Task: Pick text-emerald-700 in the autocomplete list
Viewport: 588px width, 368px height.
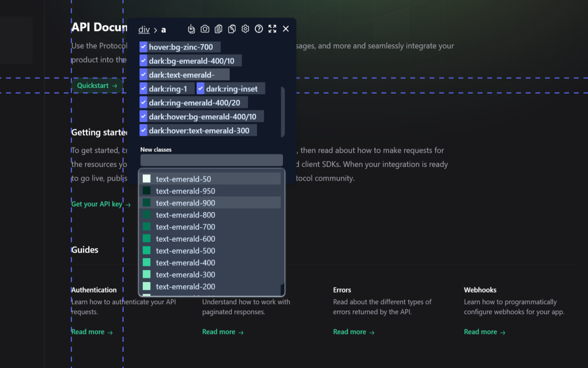Action: click(210, 227)
